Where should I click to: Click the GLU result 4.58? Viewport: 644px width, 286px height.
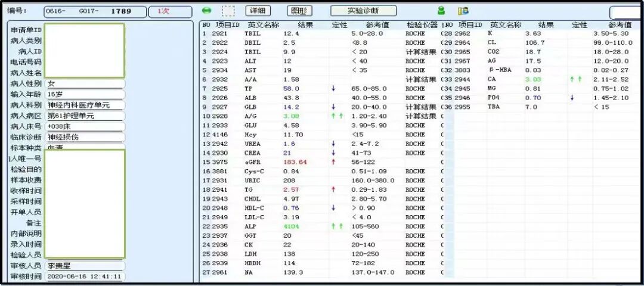[291, 125]
